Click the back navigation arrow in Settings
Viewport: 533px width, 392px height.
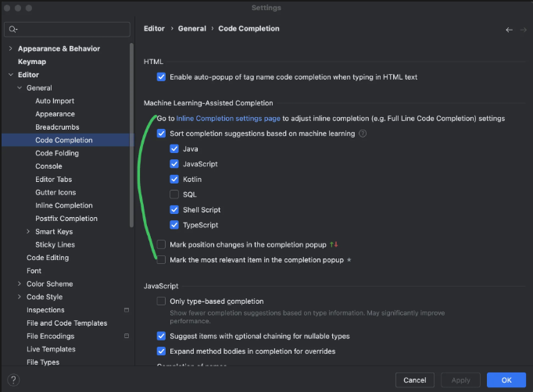point(509,30)
